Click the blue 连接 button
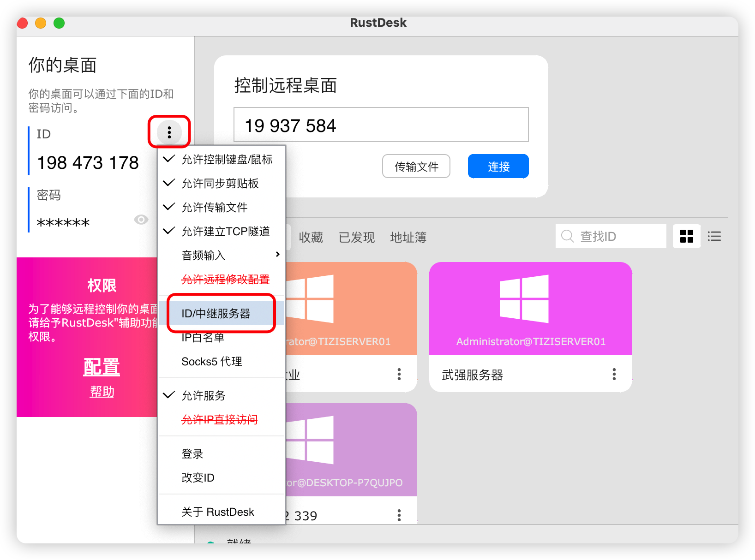755x560 pixels. click(498, 166)
